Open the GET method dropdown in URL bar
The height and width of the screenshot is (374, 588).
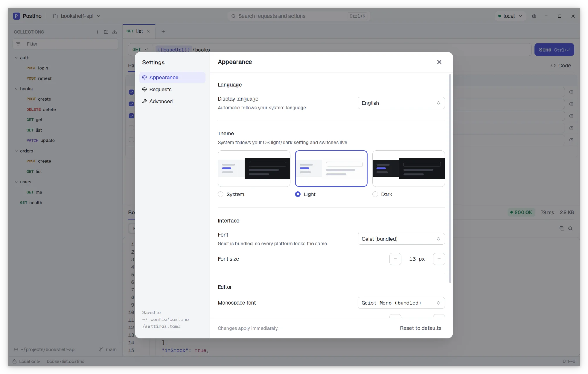click(140, 50)
